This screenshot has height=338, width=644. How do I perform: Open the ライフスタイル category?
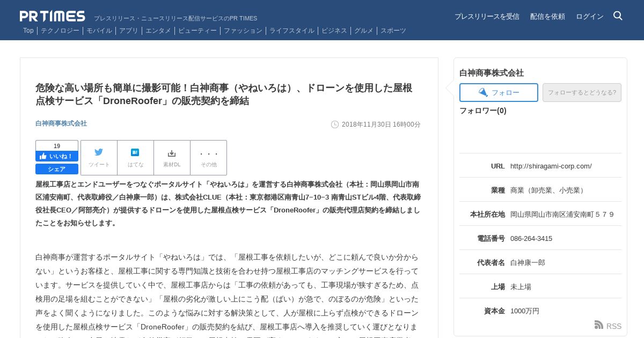tap(292, 31)
